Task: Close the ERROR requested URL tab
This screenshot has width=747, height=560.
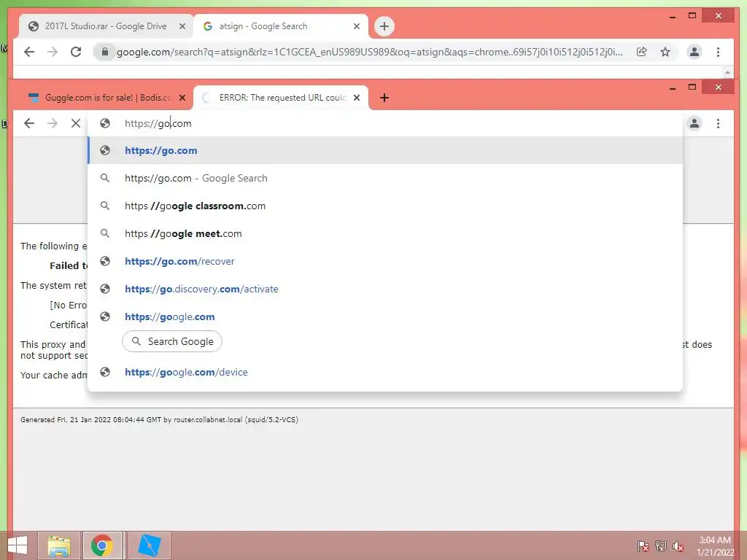Action: [356, 98]
